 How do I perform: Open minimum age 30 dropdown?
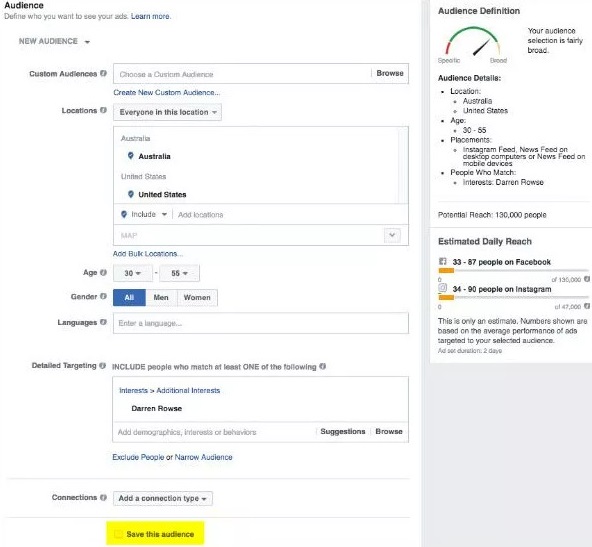tap(133, 273)
